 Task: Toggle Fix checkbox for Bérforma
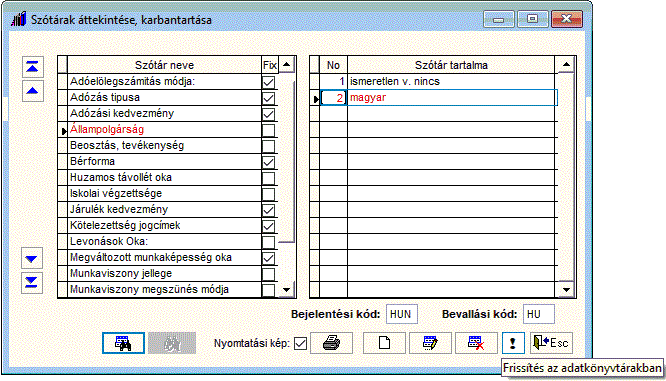(268, 162)
